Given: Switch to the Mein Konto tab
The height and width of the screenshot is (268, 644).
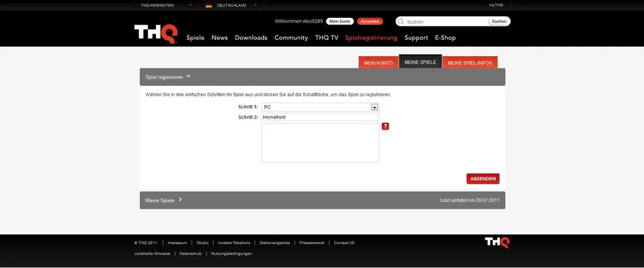Looking at the screenshot, I should 378,62.
